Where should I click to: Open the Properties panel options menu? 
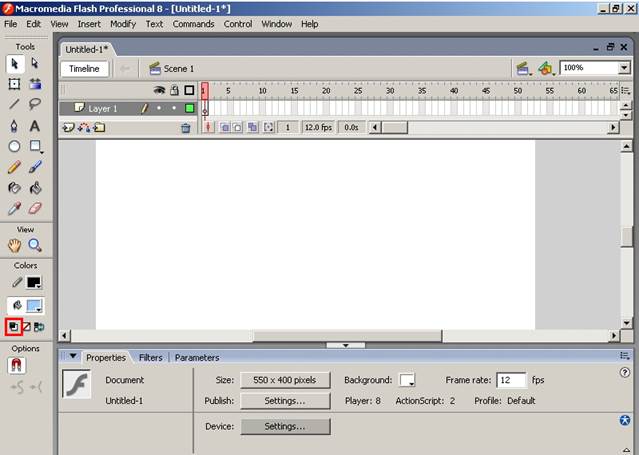(625, 356)
